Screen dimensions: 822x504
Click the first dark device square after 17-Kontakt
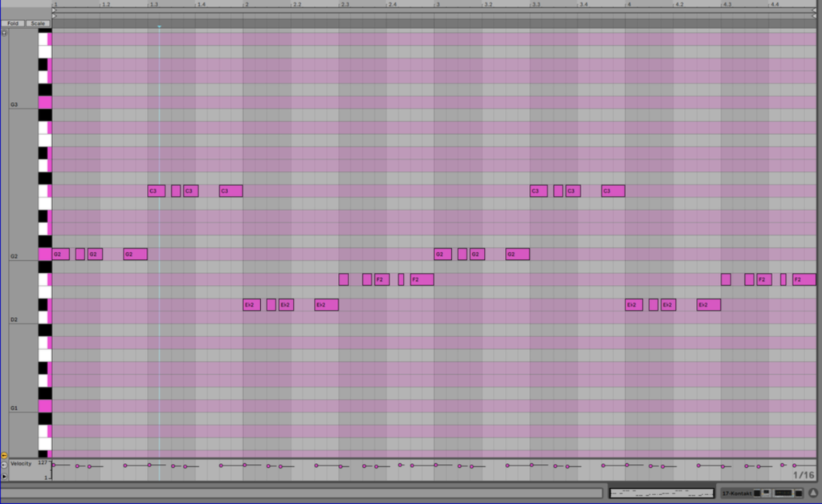pyautogui.click(x=757, y=493)
